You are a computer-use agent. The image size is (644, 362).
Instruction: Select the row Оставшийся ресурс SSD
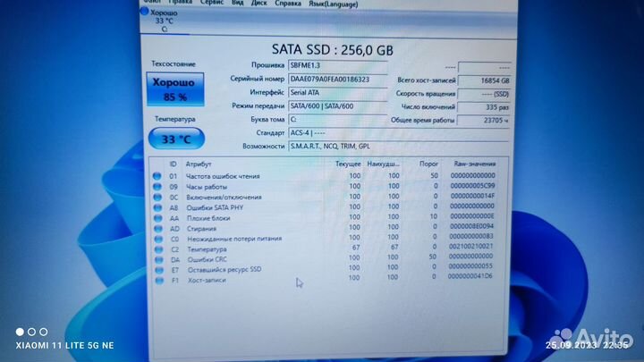click(325, 269)
